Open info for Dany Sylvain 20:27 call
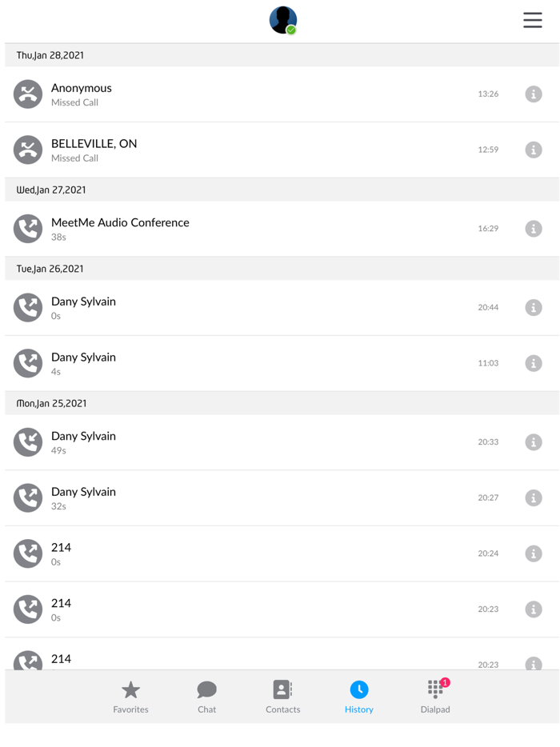The height and width of the screenshot is (747, 560). pyautogui.click(x=534, y=498)
